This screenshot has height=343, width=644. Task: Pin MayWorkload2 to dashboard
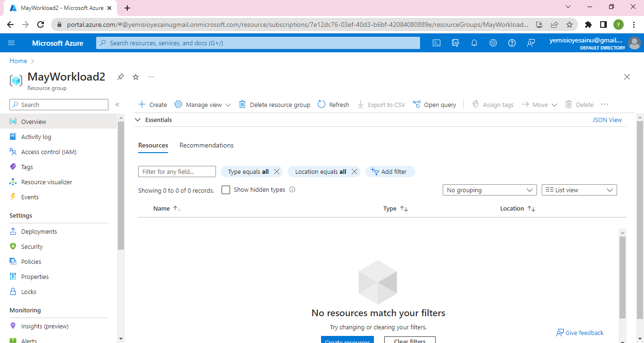pos(121,77)
